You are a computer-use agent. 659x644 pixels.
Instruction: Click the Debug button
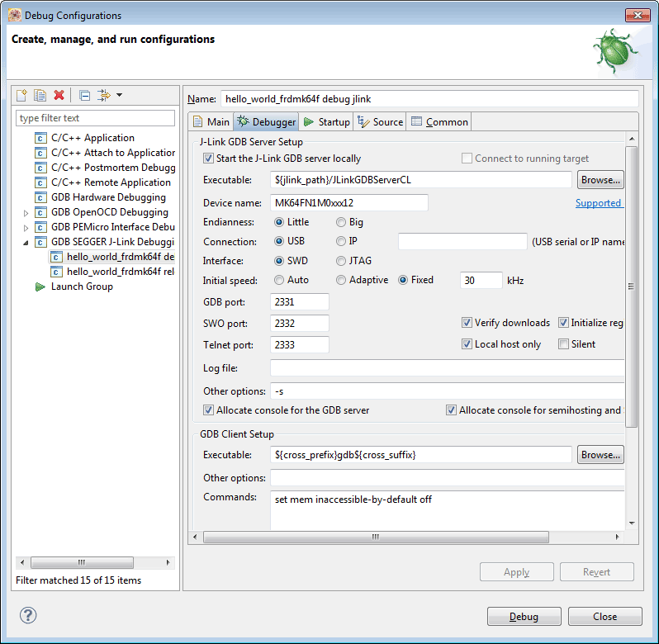coord(524,617)
